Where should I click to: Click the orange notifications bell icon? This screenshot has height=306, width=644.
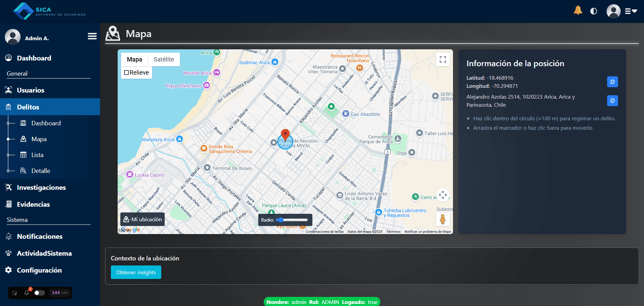point(578,10)
